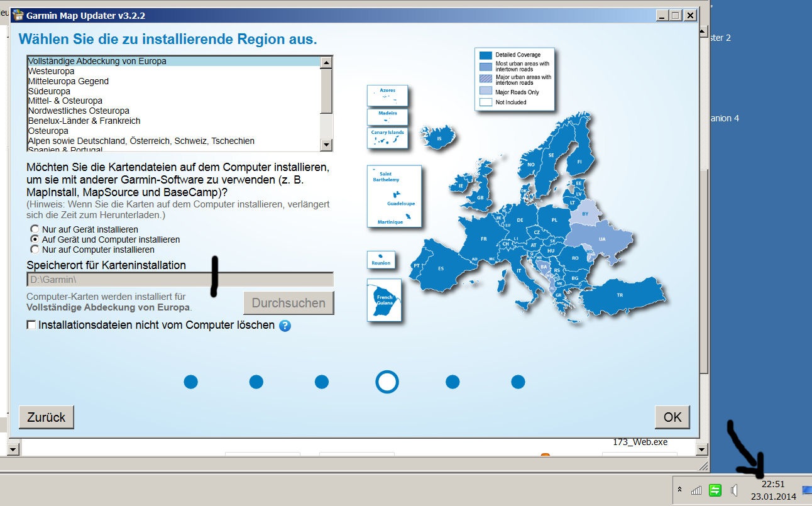Click the Garmin Map Updater title bar icon
The height and width of the screenshot is (506, 812).
(18, 15)
